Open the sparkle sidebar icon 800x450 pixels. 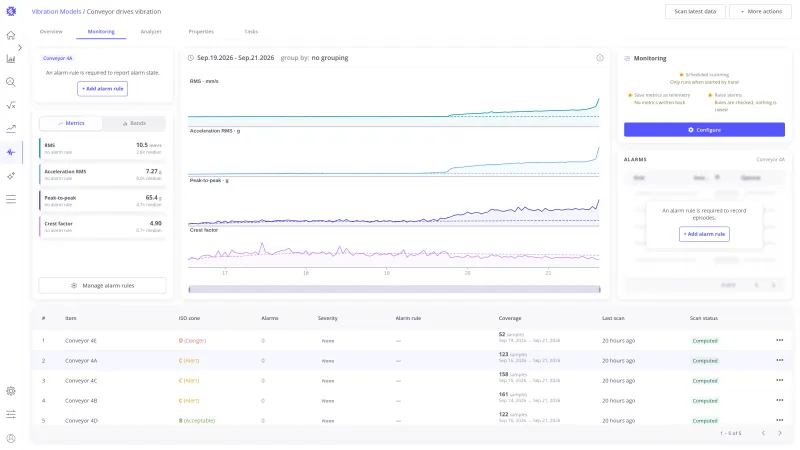(11, 176)
